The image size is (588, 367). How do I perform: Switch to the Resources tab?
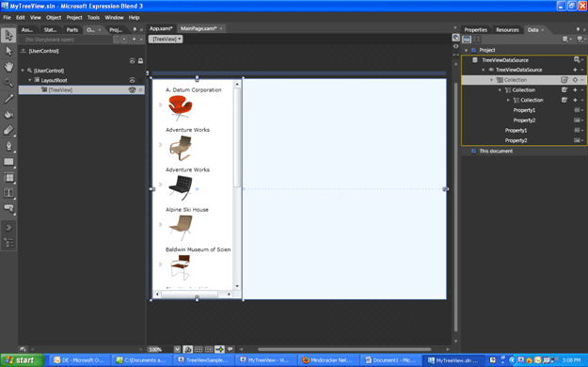point(507,30)
